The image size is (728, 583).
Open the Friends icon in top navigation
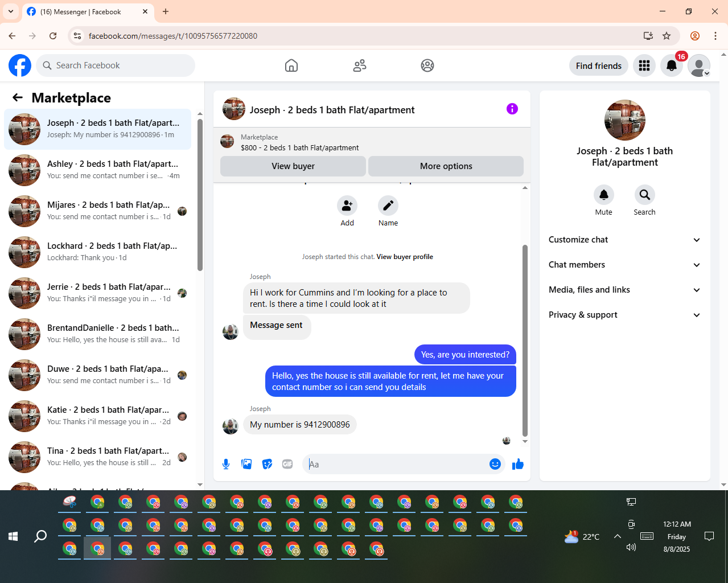[x=360, y=65]
